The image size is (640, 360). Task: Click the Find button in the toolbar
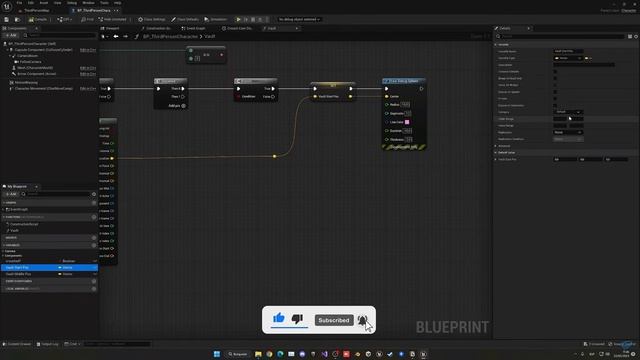coord(87,19)
